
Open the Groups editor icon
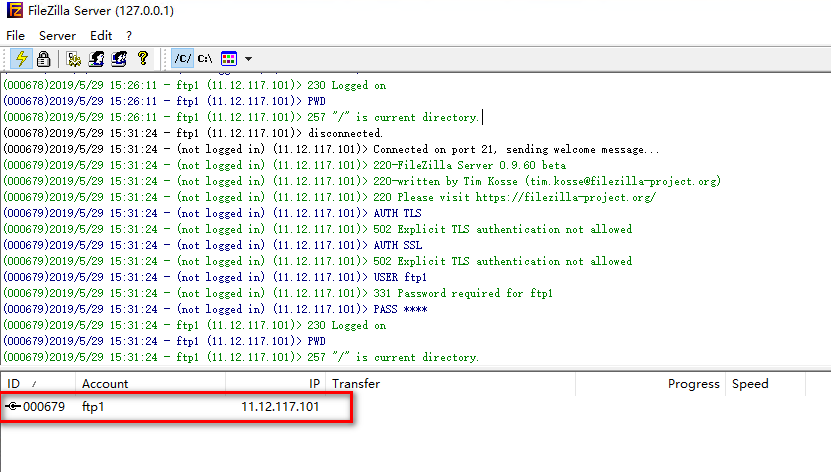pos(119,58)
